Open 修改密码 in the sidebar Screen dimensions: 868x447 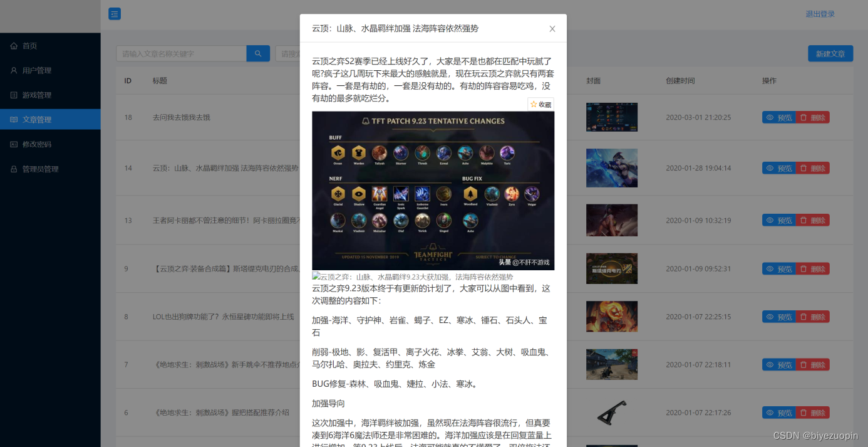pos(50,144)
